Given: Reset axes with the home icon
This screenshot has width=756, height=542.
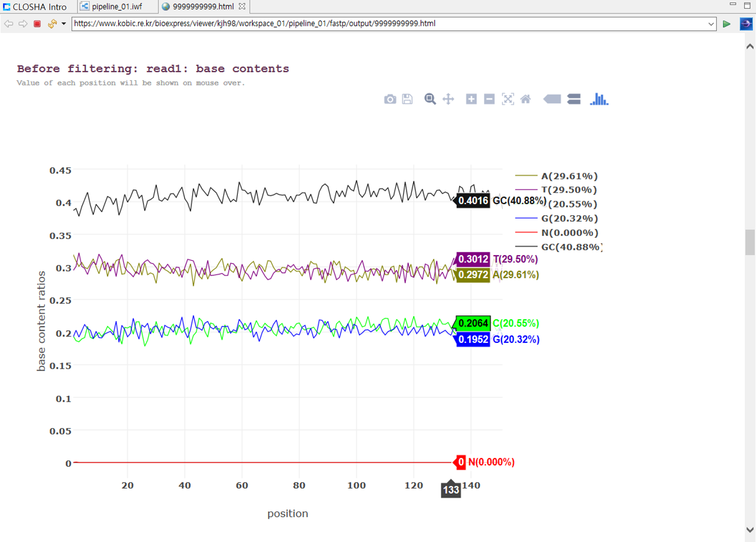Looking at the screenshot, I should [x=526, y=99].
